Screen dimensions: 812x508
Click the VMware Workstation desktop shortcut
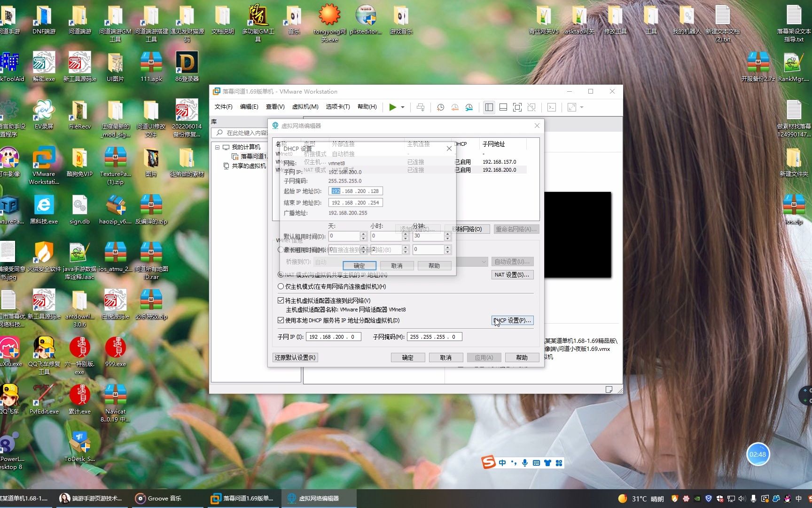coord(44,166)
